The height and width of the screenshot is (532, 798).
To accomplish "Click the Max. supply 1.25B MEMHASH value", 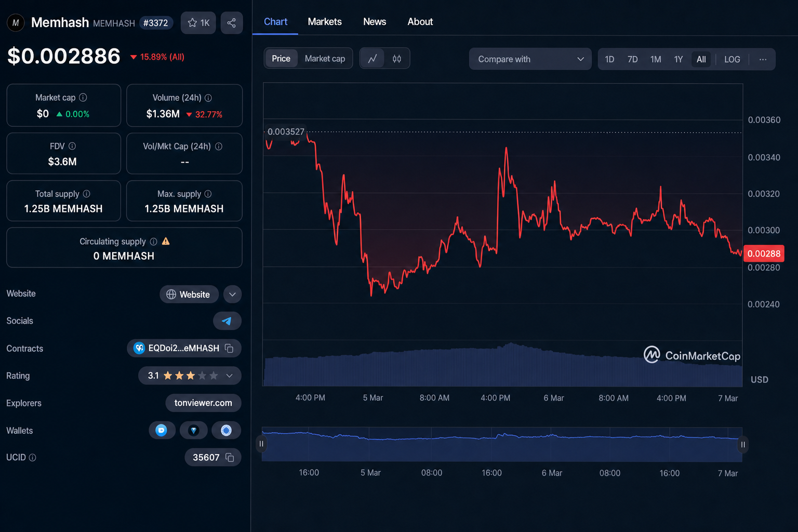I will point(184,209).
